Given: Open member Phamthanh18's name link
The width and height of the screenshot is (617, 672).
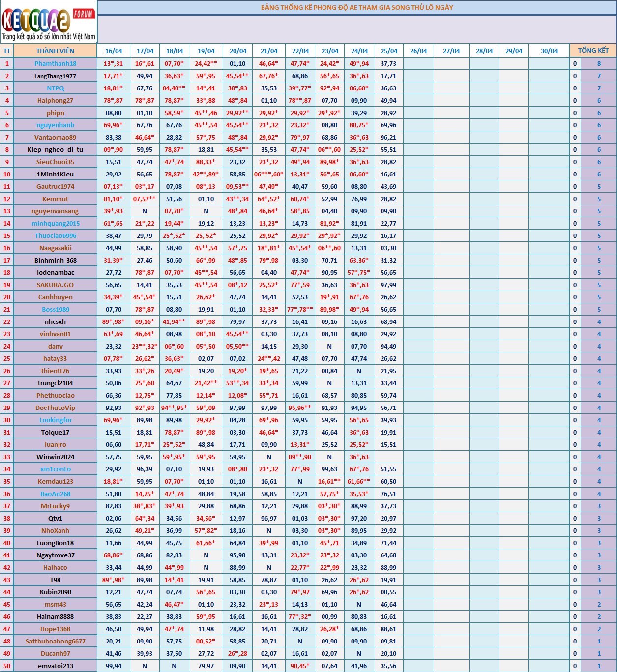Looking at the screenshot, I should (x=56, y=64).
